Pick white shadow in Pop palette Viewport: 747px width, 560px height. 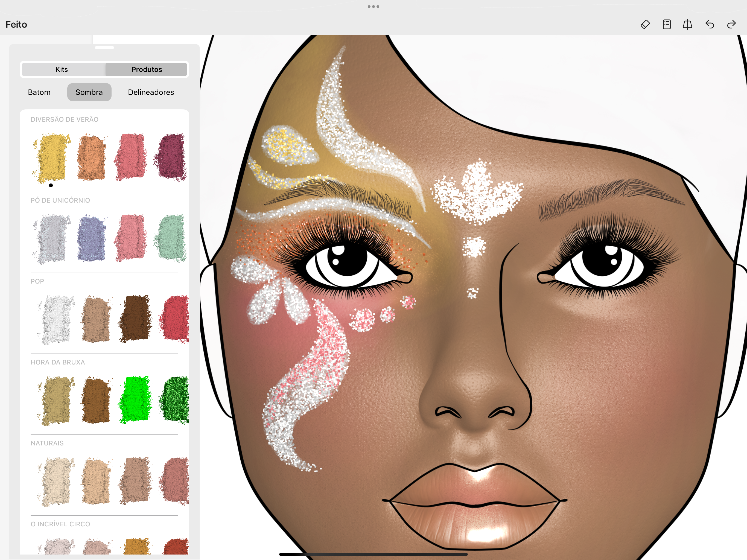point(56,320)
